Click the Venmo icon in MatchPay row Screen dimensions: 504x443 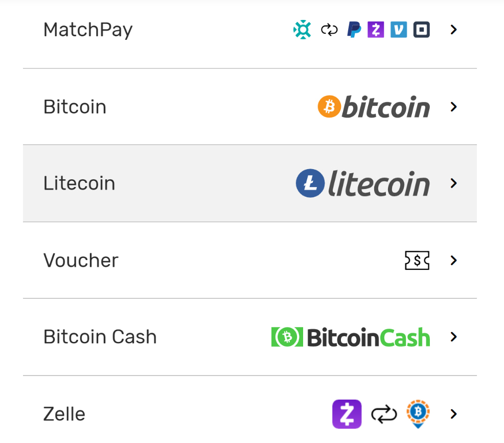tap(399, 30)
